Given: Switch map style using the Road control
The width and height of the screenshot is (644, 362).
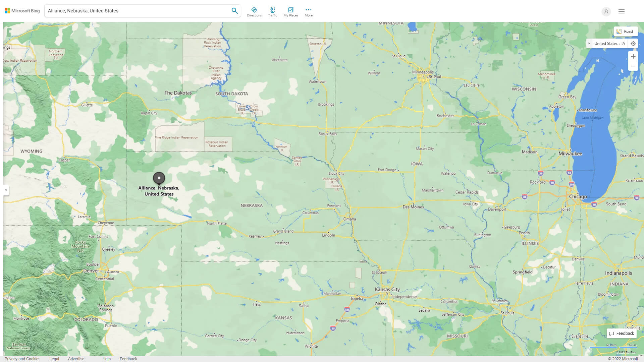Looking at the screenshot, I should tap(626, 31).
